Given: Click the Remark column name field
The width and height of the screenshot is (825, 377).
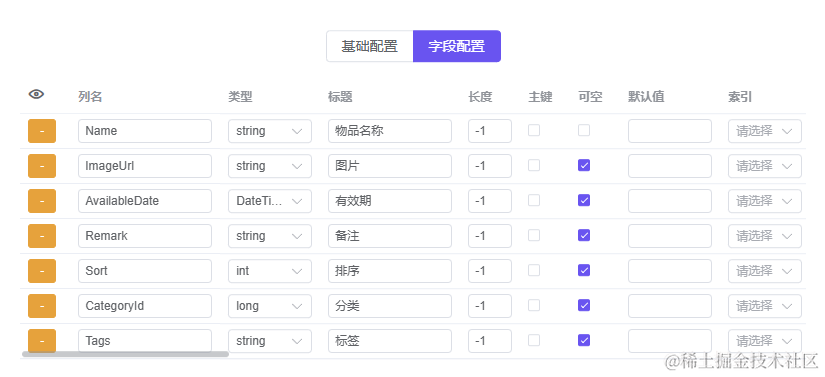Looking at the screenshot, I should tap(145, 236).
